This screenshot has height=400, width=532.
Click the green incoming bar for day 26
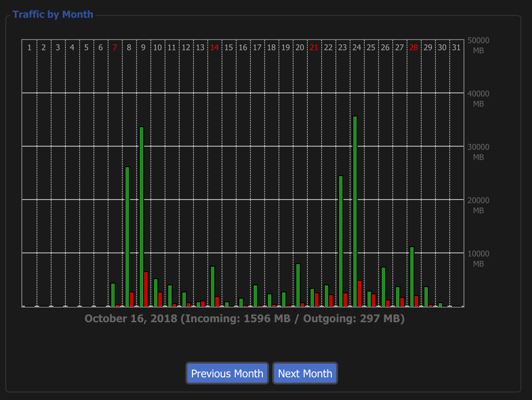[x=383, y=287]
